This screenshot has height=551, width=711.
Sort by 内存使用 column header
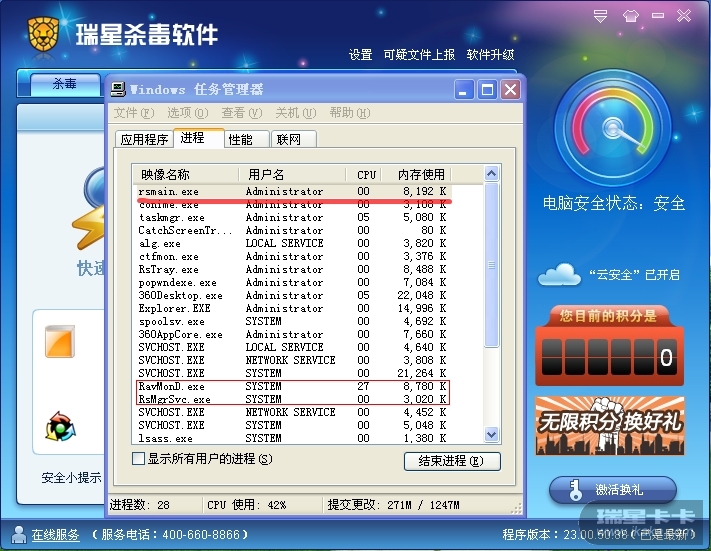(x=417, y=175)
